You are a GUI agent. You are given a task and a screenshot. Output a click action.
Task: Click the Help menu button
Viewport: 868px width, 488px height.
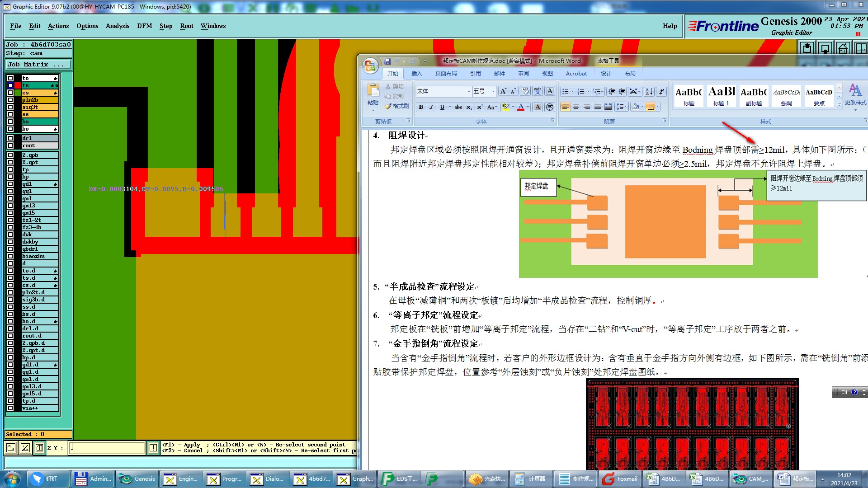pos(670,26)
